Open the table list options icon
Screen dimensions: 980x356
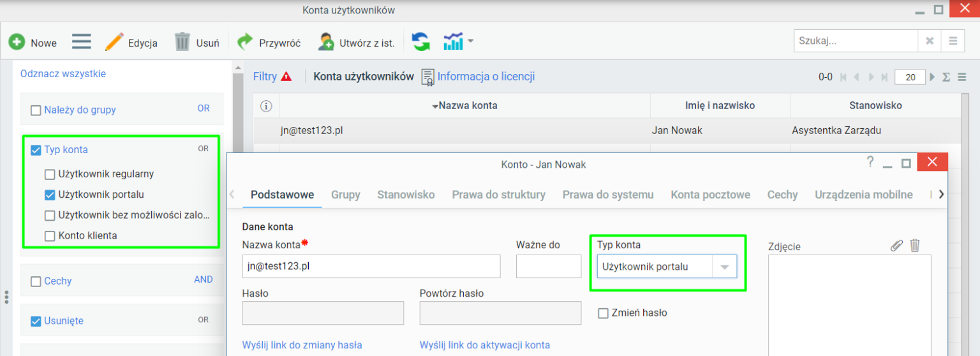tap(962, 77)
